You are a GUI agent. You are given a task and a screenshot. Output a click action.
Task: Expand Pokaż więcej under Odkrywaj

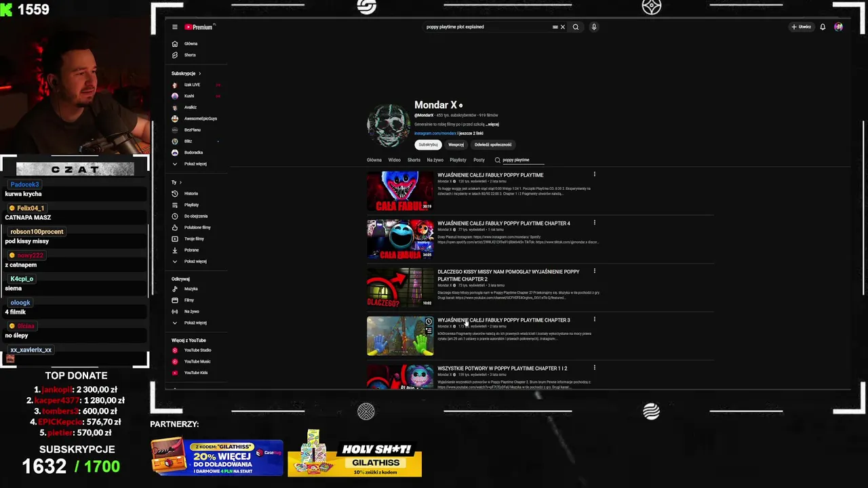click(x=197, y=323)
